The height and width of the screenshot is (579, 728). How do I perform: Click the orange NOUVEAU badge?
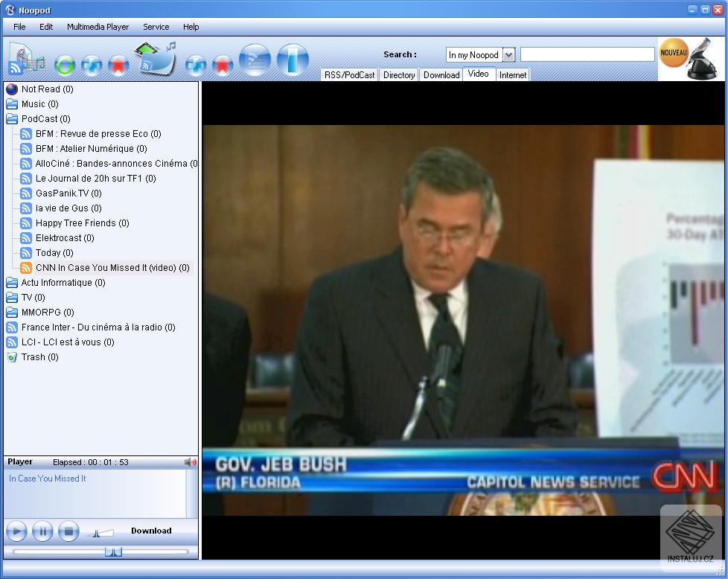click(673, 53)
